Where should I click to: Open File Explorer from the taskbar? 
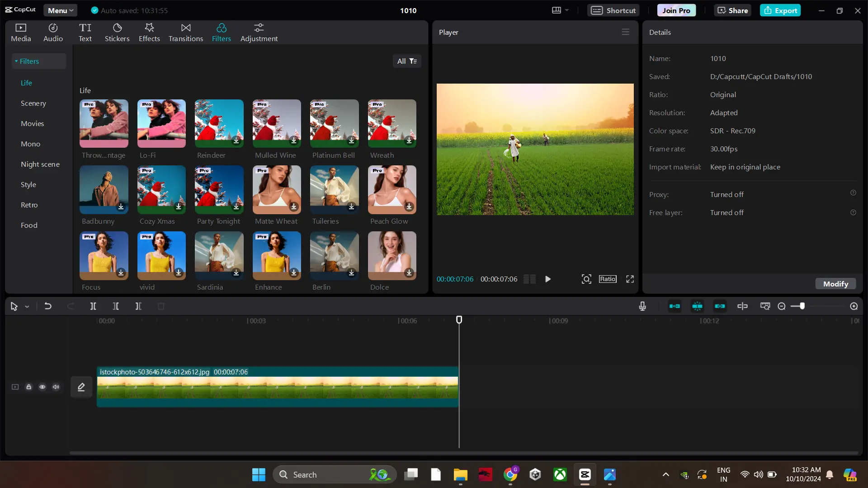point(460,474)
